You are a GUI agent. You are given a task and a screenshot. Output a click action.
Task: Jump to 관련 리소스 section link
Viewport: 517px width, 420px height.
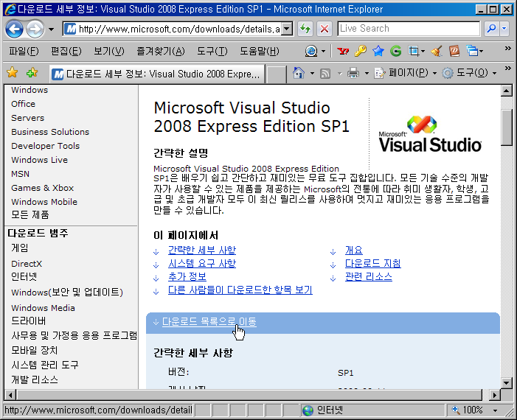click(369, 277)
